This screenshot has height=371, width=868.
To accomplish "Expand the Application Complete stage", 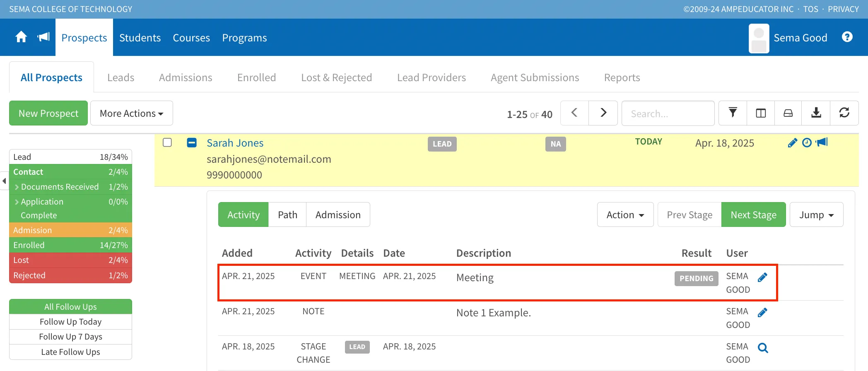I will [17, 202].
